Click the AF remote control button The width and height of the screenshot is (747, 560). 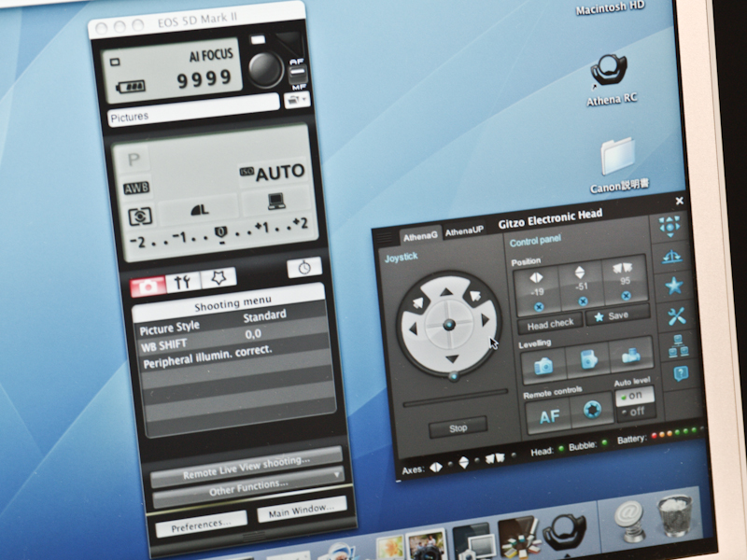click(x=549, y=416)
